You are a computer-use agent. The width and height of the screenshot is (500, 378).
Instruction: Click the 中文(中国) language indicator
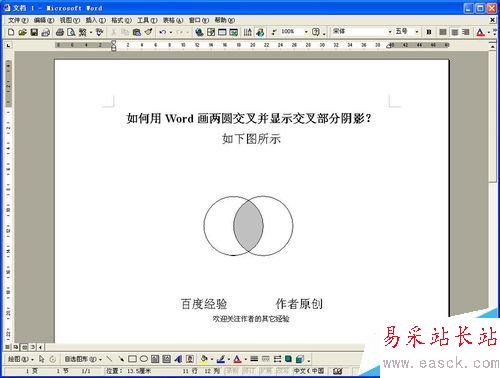[309, 371]
